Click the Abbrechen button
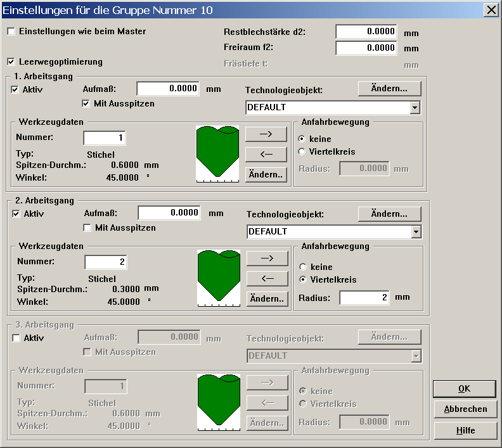The height and width of the screenshot is (448, 502). [465, 409]
